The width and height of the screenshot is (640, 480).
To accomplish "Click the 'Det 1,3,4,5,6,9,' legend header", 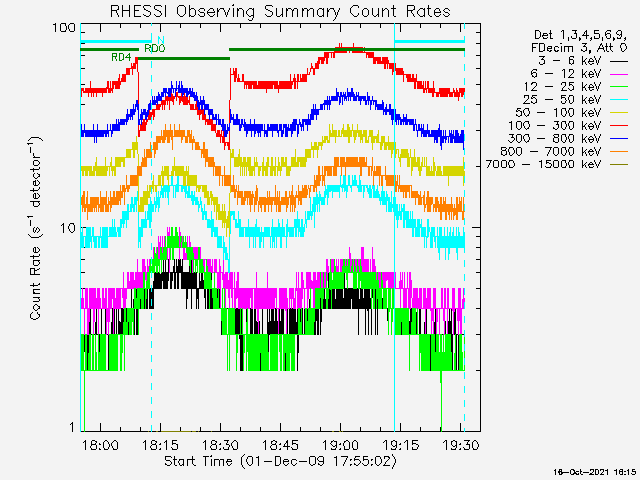I will coord(580,35).
